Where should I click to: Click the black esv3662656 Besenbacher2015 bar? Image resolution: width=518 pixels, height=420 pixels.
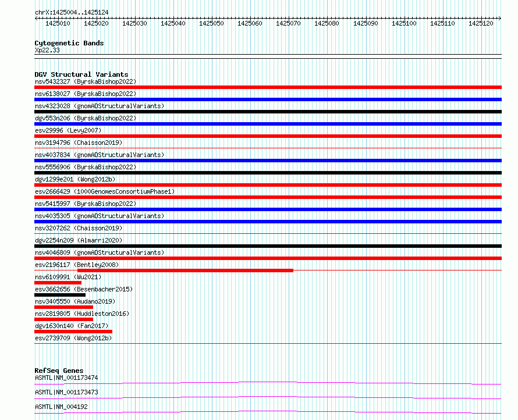(x=60, y=295)
